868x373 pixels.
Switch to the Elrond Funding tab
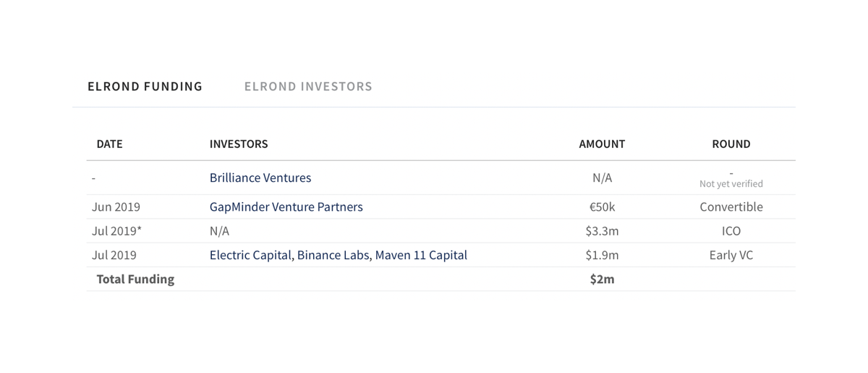145,86
